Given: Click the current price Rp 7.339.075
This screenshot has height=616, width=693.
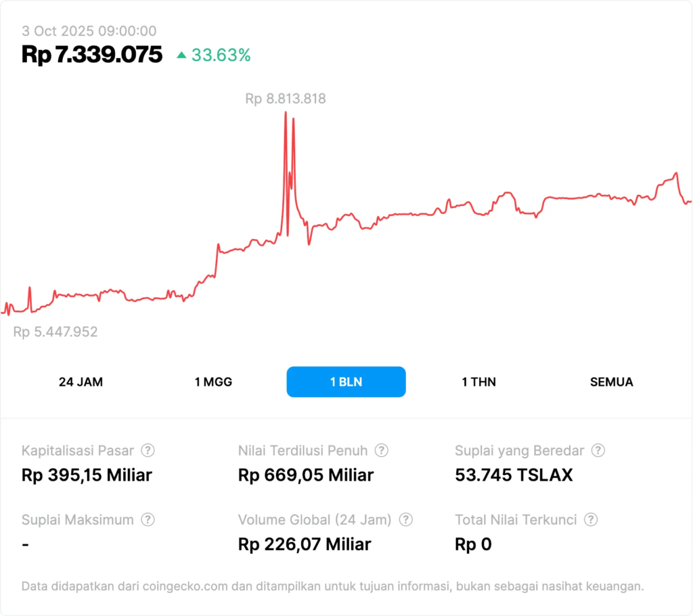Looking at the screenshot, I should pyautogui.click(x=92, y=54).
